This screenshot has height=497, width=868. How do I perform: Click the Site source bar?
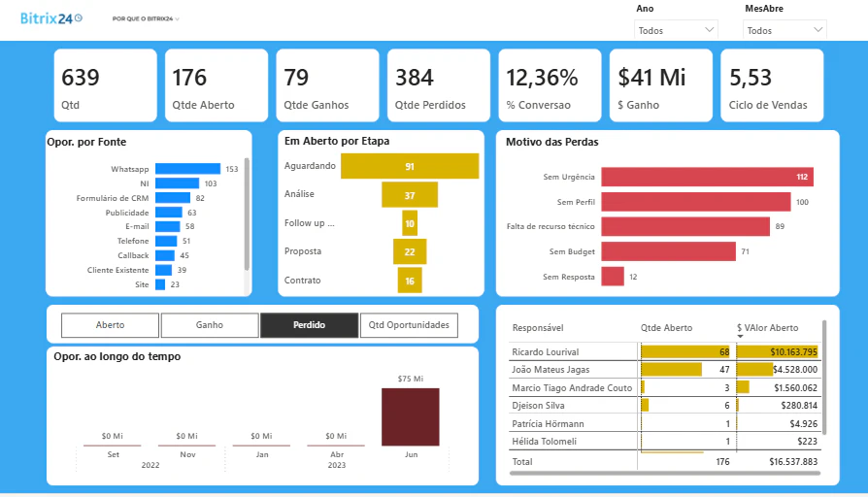(x=160, y=283)
